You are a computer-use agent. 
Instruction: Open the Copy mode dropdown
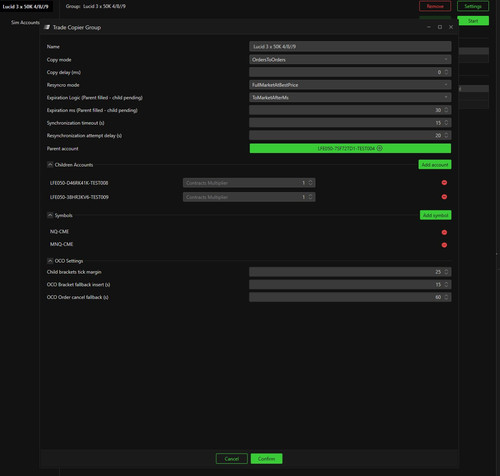tap(350, 60)
